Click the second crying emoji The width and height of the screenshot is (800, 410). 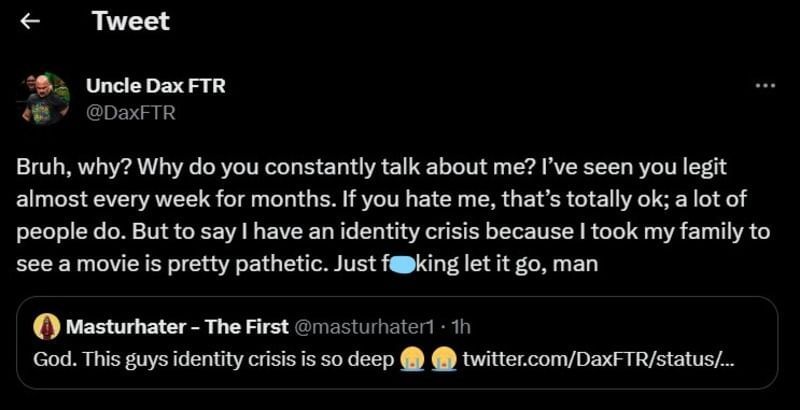pyautogui.click(x=444, y=358)
